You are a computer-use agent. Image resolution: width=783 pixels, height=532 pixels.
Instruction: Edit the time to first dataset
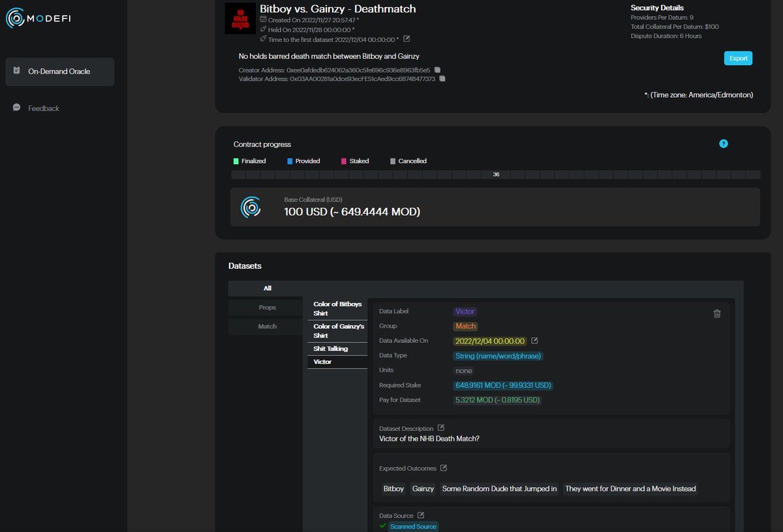407,39
